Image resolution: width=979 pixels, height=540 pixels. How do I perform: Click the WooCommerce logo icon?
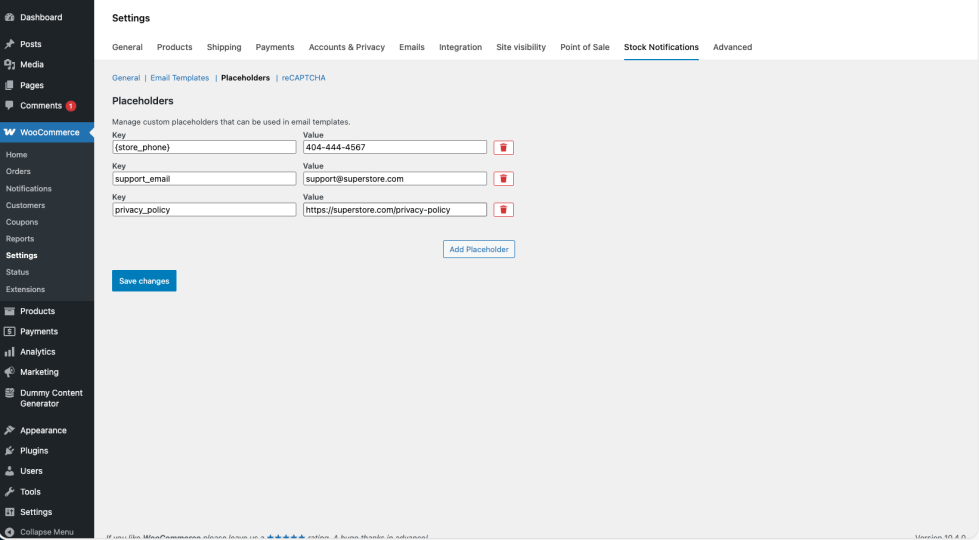[x=9, y=132]
